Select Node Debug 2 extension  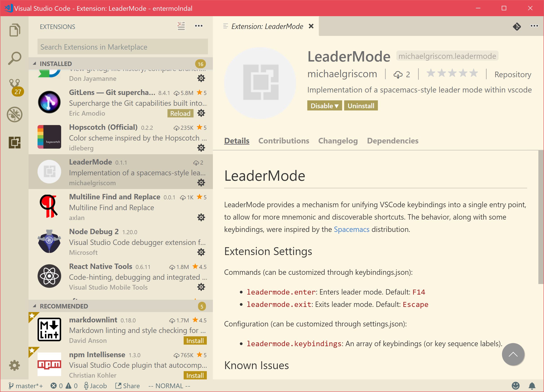point(120,241)
